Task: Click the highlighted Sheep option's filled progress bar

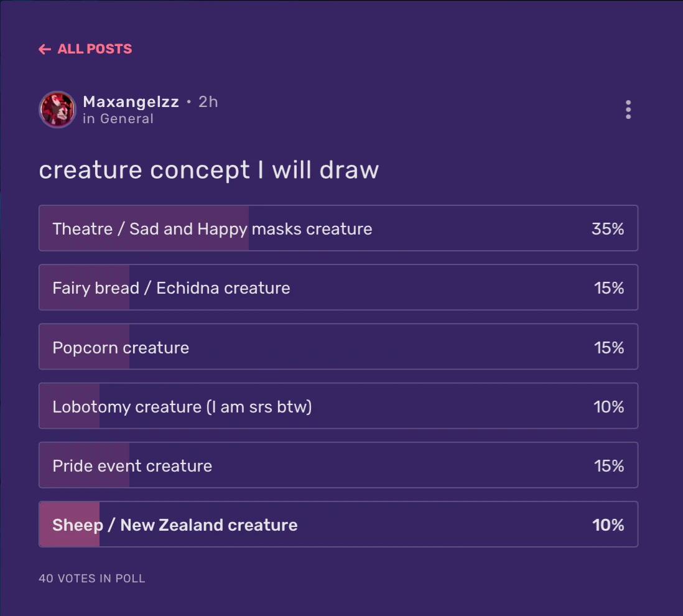Action: (67, 524)
